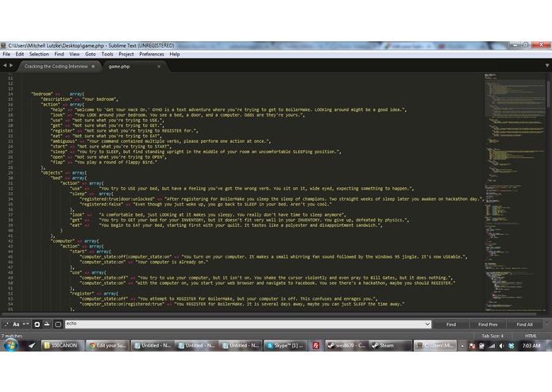Viewport: 552px width, 392px height.
Task: Click the horizontal scrollbar below the code
Action: pyautogui.click(x=269, y=313)
